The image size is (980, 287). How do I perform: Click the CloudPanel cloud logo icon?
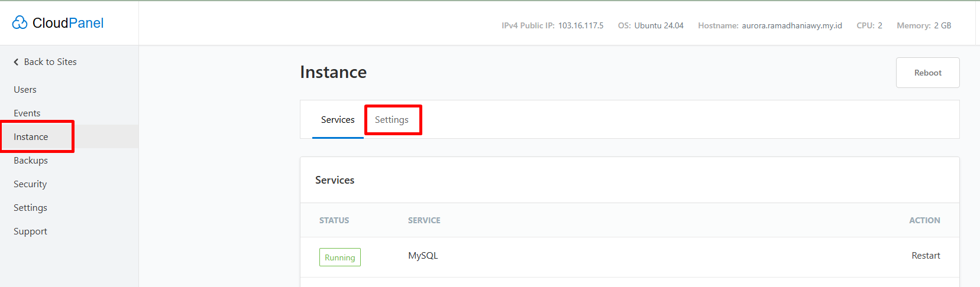click(20, 22)
